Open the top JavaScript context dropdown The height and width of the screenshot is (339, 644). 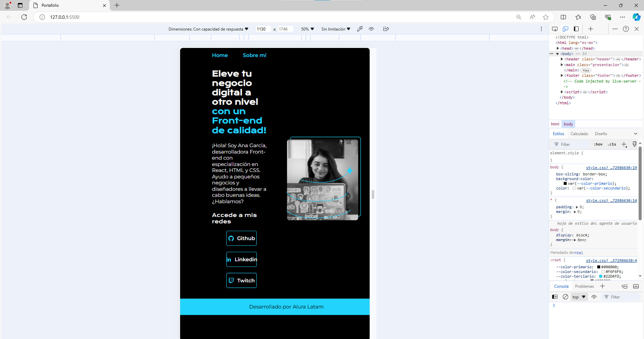pyautogui.click(x=579, y=297)
